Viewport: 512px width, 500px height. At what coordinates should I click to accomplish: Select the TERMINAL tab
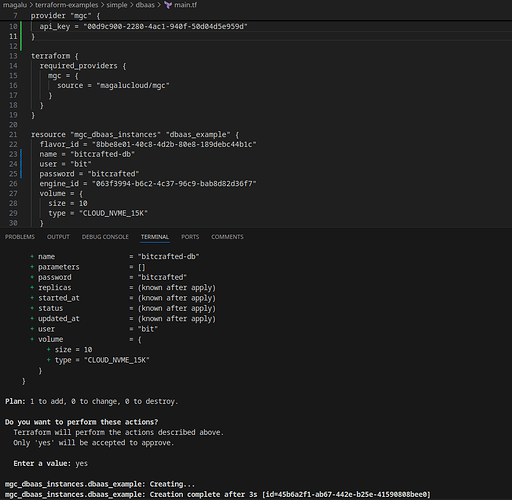(155, 237)
